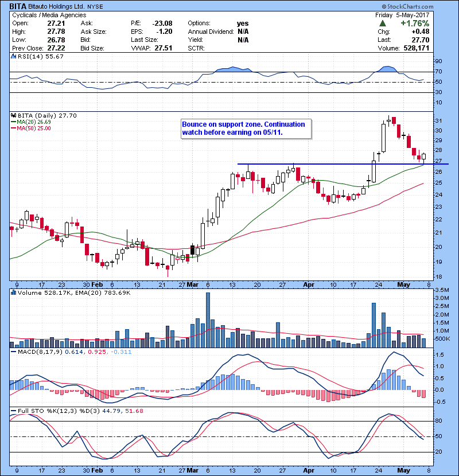Click the MACD signal value 0.925
459x476 pixels.
coord(97,352)
